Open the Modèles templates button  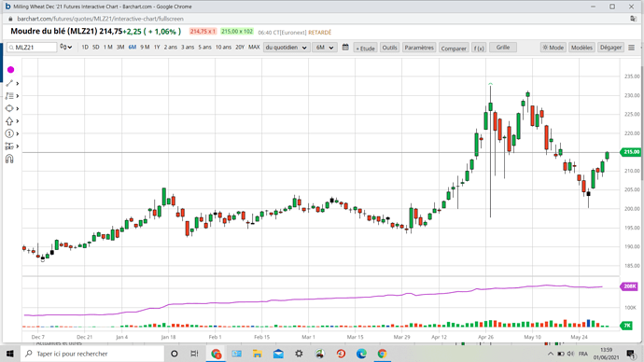click(x=581, y=48)
